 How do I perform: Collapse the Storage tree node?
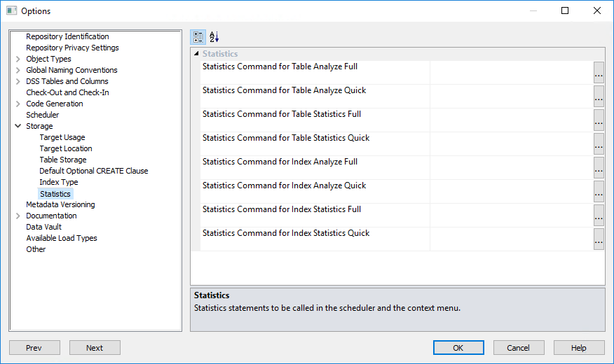[x=18, y=126]
